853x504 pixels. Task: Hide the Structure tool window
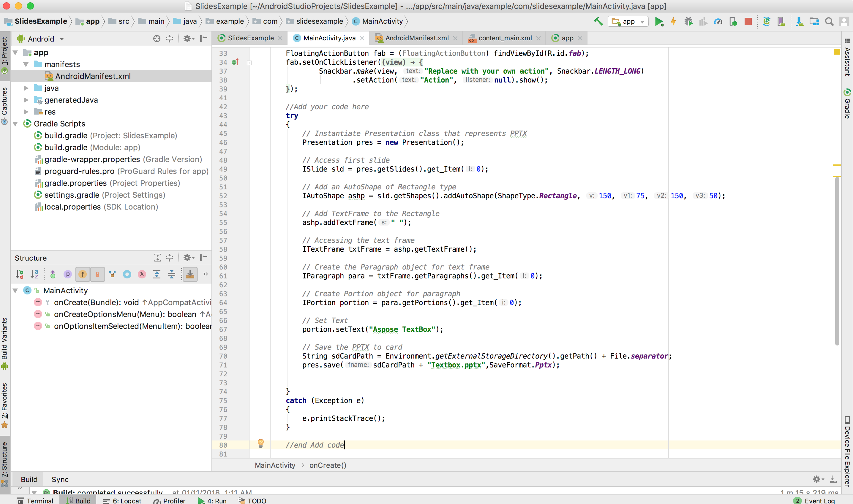[x=203, y=258]
